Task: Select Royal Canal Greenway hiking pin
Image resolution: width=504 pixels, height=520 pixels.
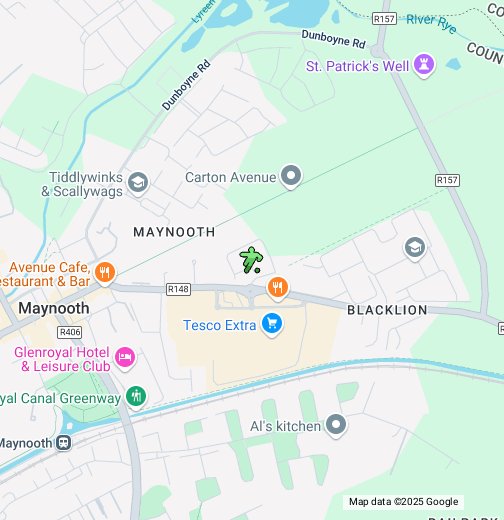Action: [x=136, y=397]
